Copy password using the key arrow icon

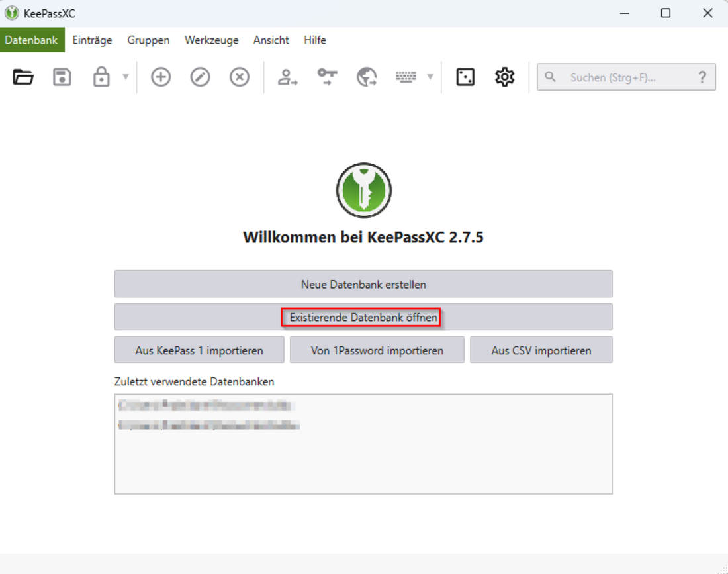pyautogui.click(x=327, y=77)
